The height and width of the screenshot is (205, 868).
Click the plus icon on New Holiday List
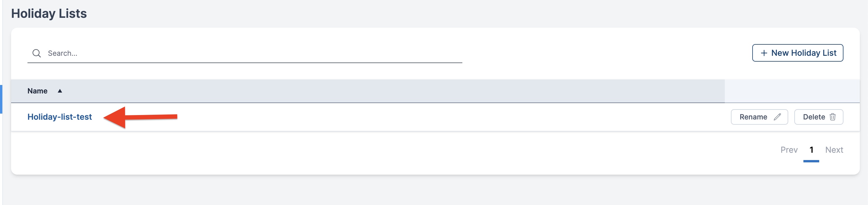pyautogui.click(x=764, y=53)
